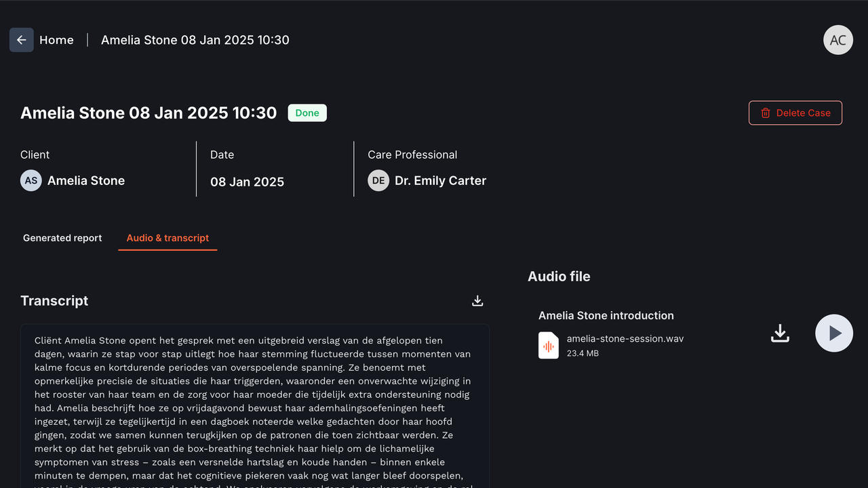Click the breadcrumb case title text

pos(195,40)
